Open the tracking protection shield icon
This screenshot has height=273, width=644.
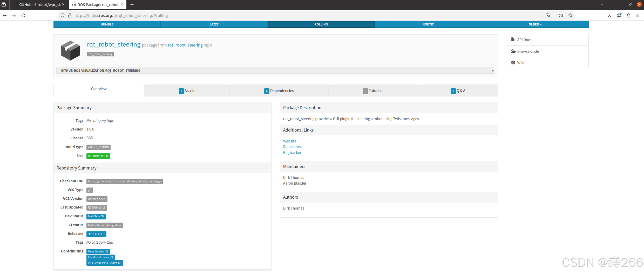[63, 15]
